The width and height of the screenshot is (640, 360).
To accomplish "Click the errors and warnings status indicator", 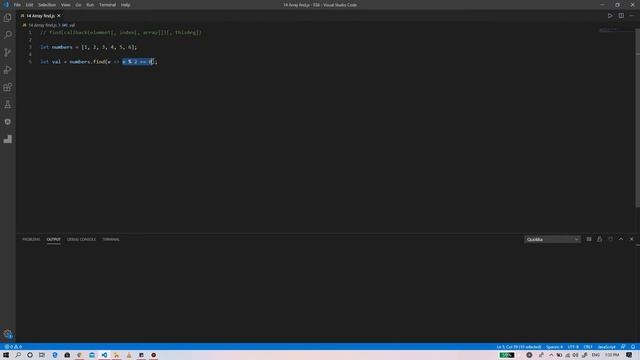I will tap(13, 347).
